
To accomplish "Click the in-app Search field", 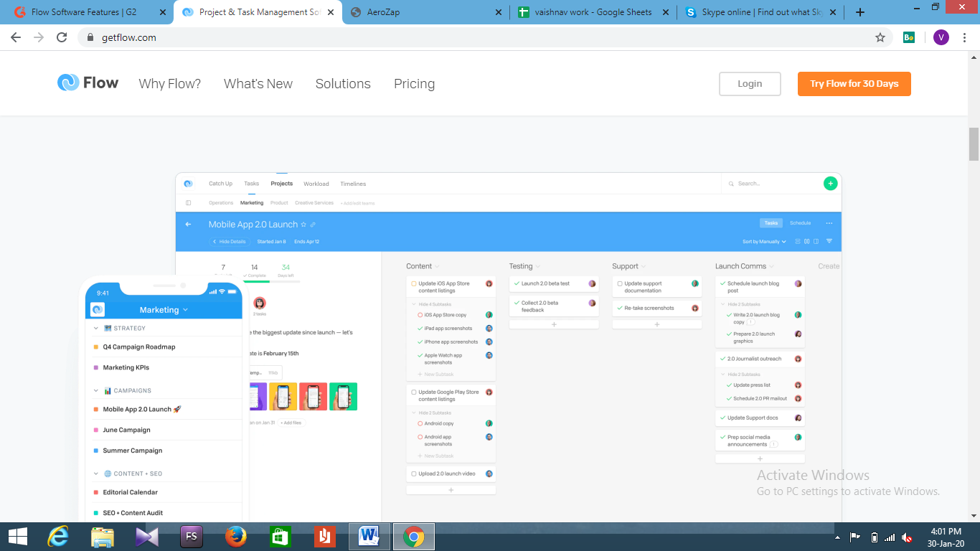I will [x=771, y=184].
